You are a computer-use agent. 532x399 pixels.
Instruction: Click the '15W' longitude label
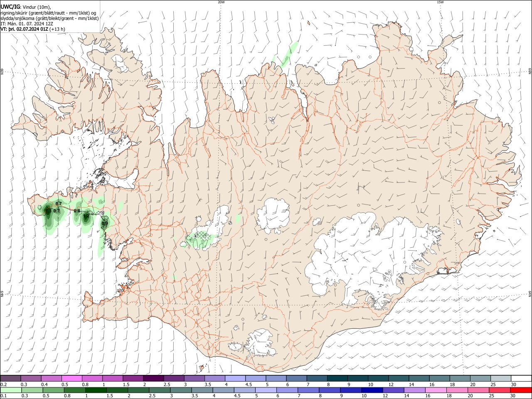point(440,2)
